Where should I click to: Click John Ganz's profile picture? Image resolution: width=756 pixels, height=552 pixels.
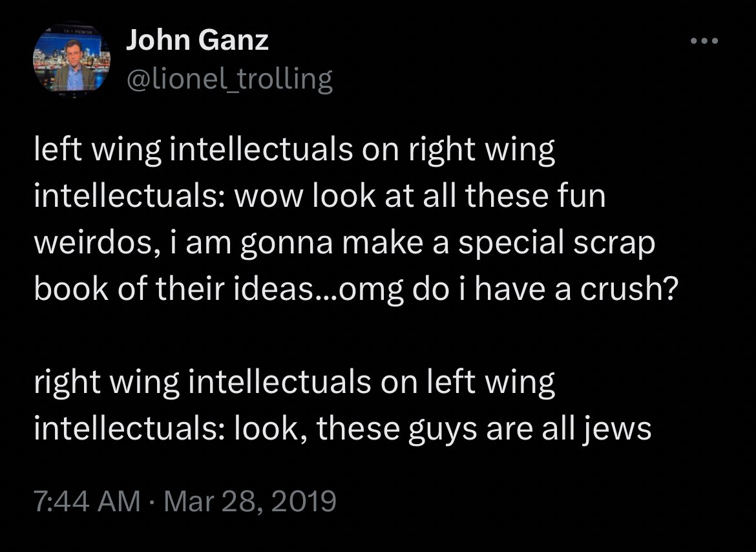point(71,61)
